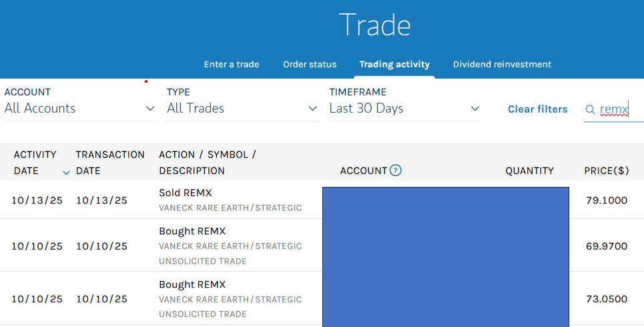
Task: Click VANECK RARE EARTH description under Sold REMX
Action: click(x=230, y=208)
